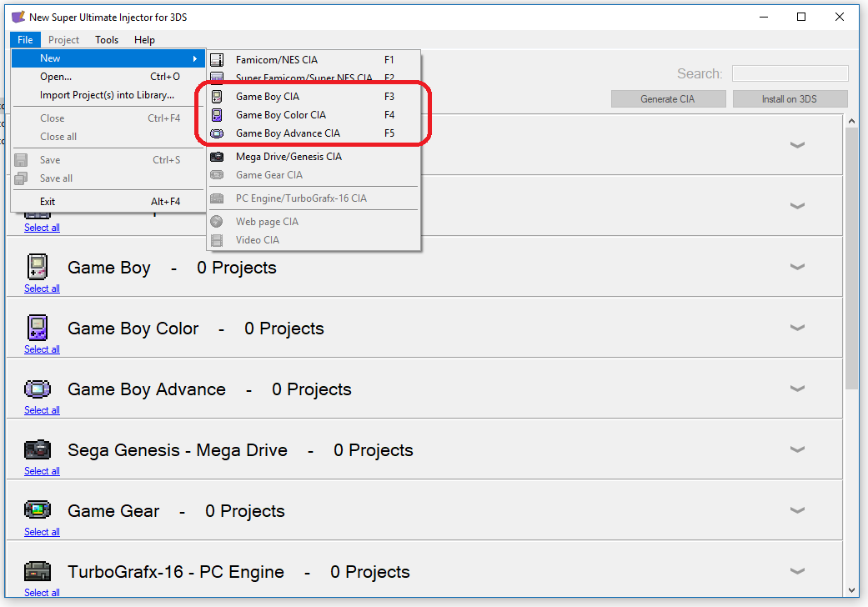Select Super Famicom/Super NES CIA menu entry
Viewport: 868px width, 607px height.
[x=314, y=78]
